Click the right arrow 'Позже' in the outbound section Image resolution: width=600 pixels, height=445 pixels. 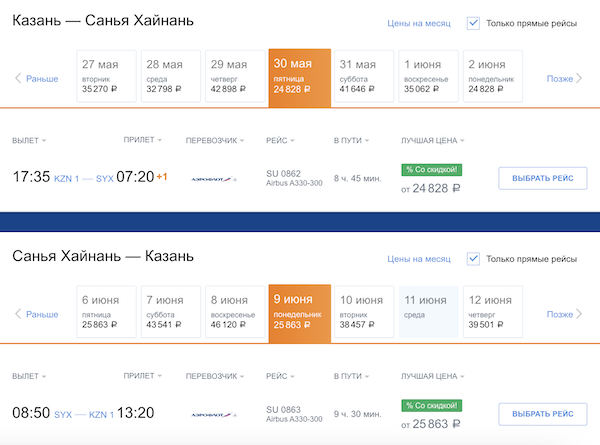565,78
